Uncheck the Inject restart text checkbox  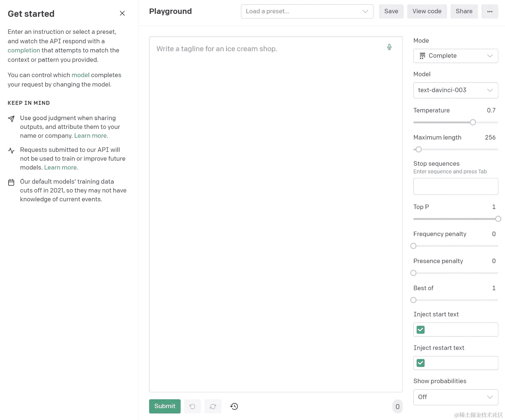[x=420, y=363]
